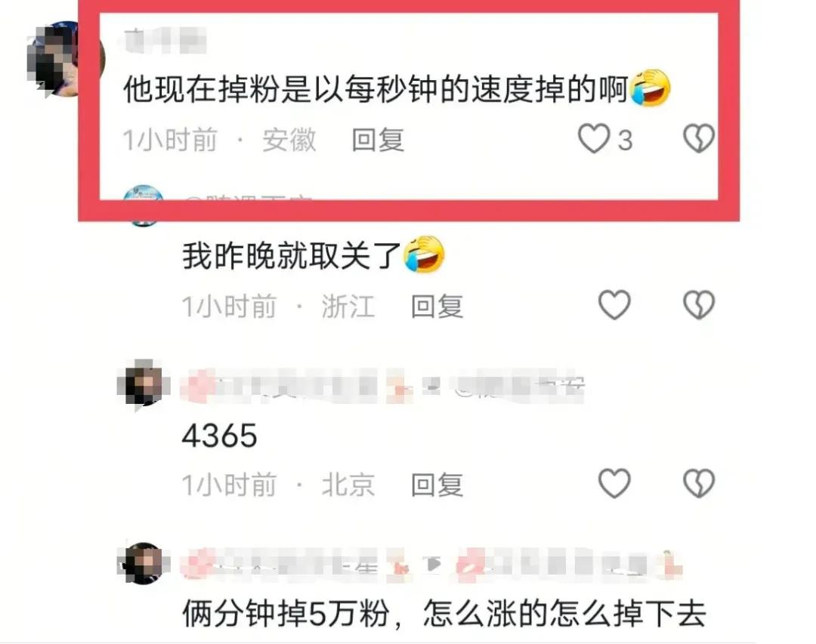Screen dimensions: 816x644
Task: Open top commenter's pixelated avatar
Action: pos(66,59)
